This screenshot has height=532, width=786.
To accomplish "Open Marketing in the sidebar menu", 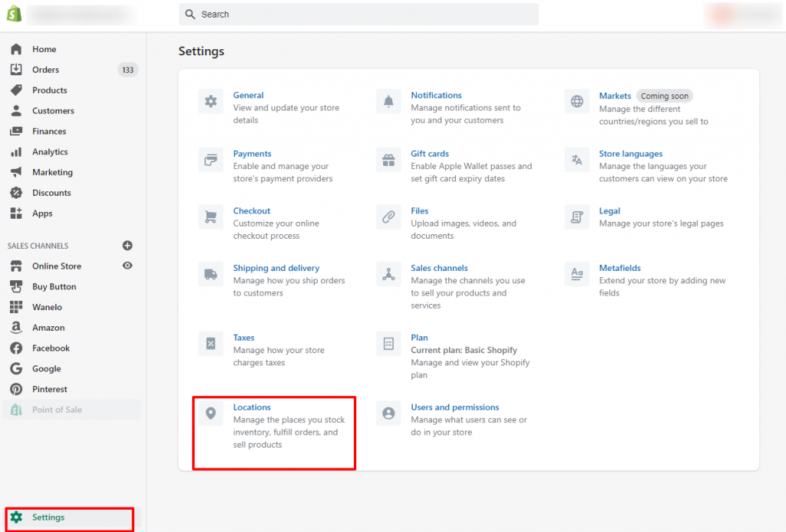I will tap(17, 172).
